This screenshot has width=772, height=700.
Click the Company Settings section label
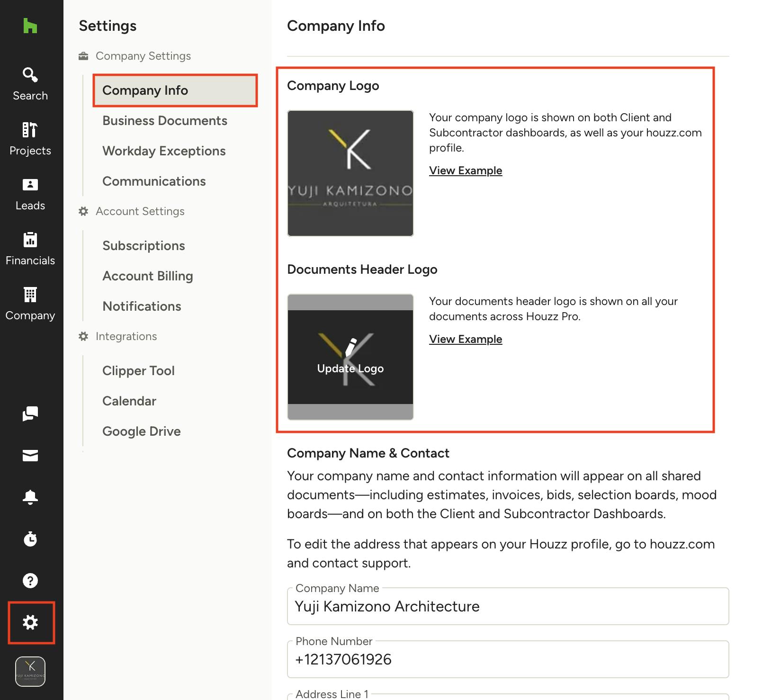[143, 56]
